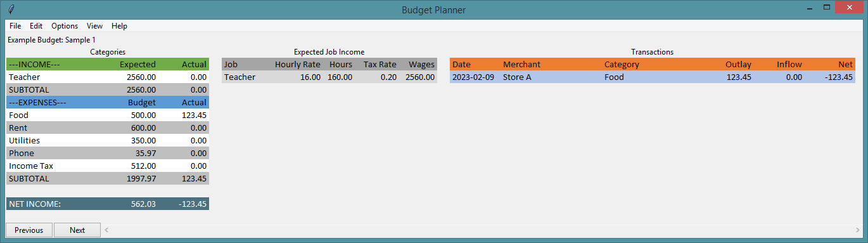Click the ---EXPENSES--- header row
The width and height of the screenshot is (868, 243).
pyautogui.click(x=108, y=102)
